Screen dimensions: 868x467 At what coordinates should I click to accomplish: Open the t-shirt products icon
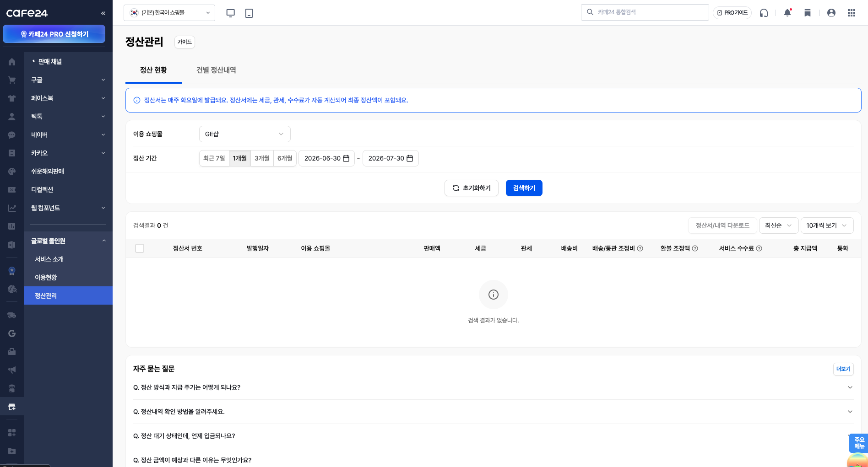(x=12, y=98)
